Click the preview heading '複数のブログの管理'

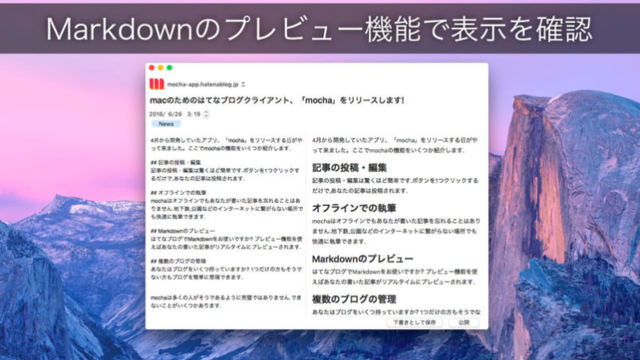pyautogui.click(x=354, y=299)
